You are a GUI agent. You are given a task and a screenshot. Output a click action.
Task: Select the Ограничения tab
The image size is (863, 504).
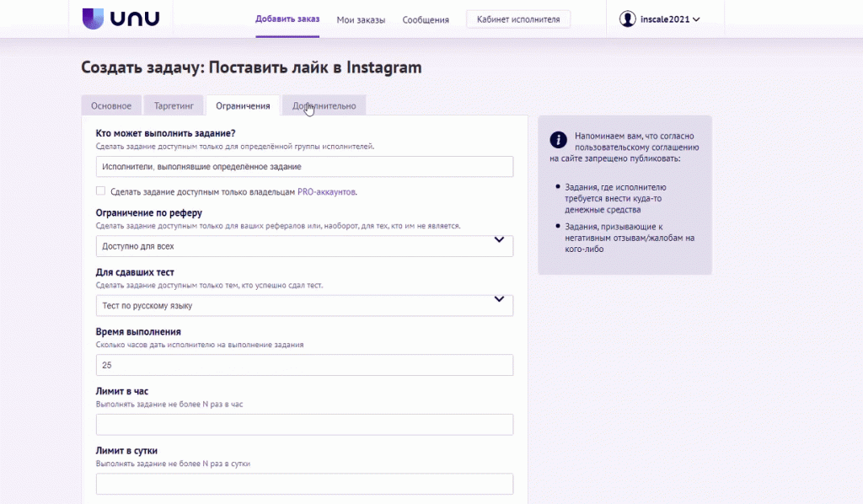tap(243, 106)
